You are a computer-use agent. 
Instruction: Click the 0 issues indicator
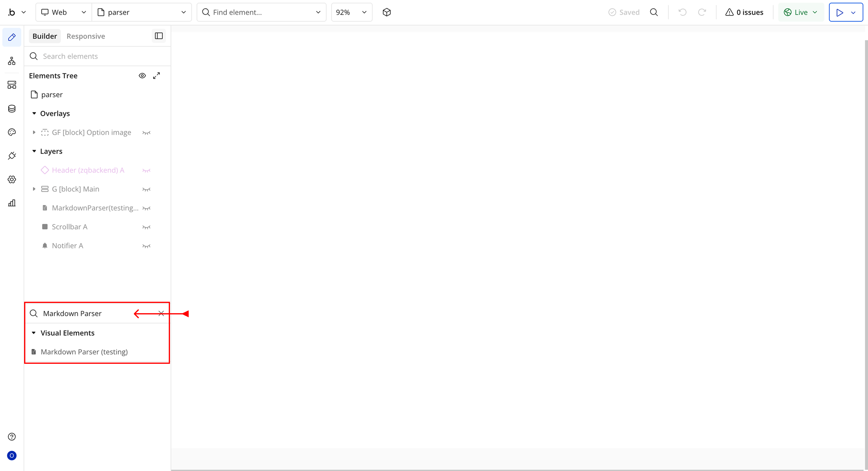(x=744, y=12)
